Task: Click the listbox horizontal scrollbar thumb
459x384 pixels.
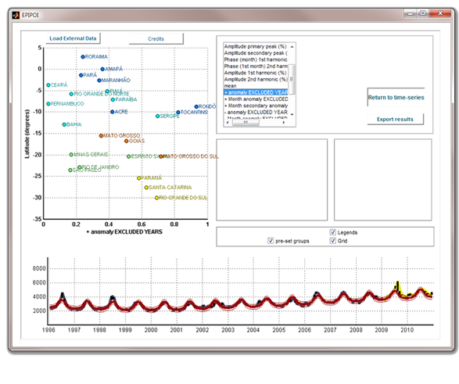Action: (x=246, y=123)
